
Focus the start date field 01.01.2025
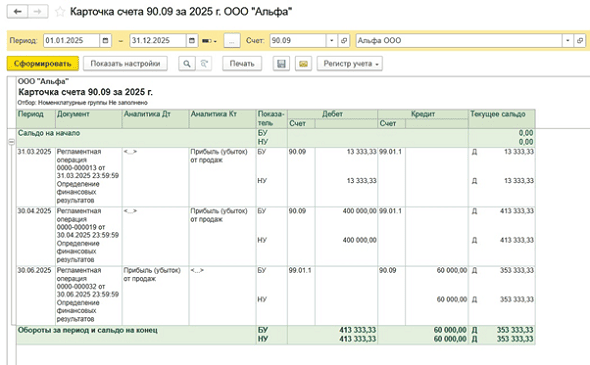pos(71,41)
